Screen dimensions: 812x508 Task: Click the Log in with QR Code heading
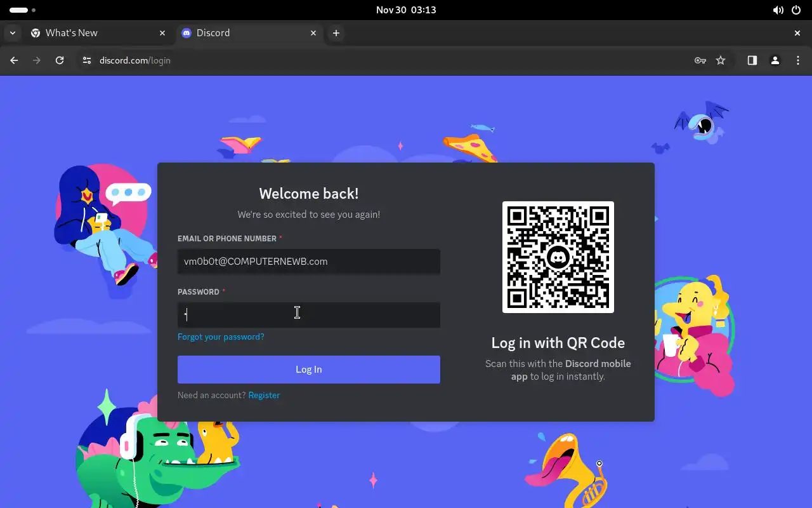[x=558, y=343]
